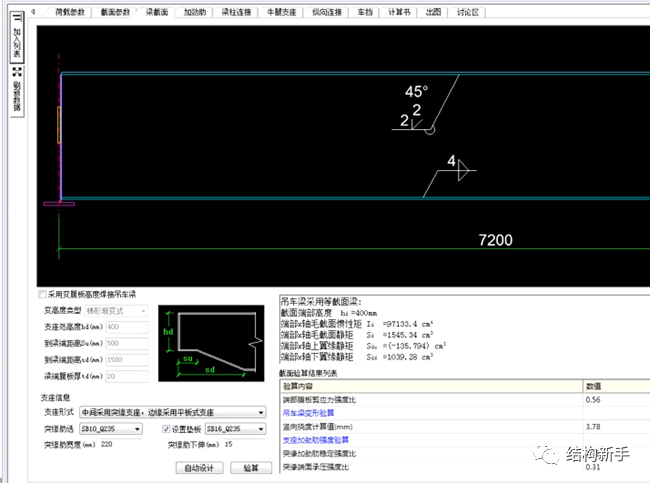This screenshot has width=650, height=483.
Task: Switch to the 纵向连接 tab
Action: 327,12
